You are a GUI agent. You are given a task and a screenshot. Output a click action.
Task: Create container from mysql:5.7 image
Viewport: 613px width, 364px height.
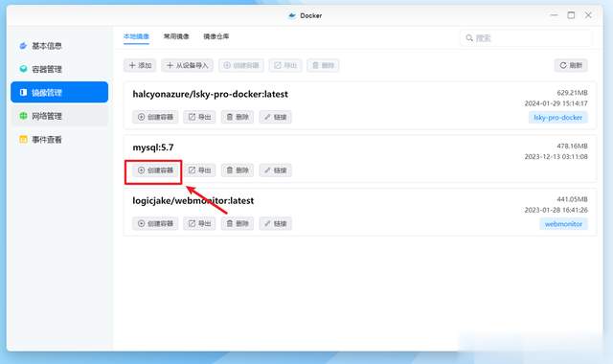click(x=155, y=171)
